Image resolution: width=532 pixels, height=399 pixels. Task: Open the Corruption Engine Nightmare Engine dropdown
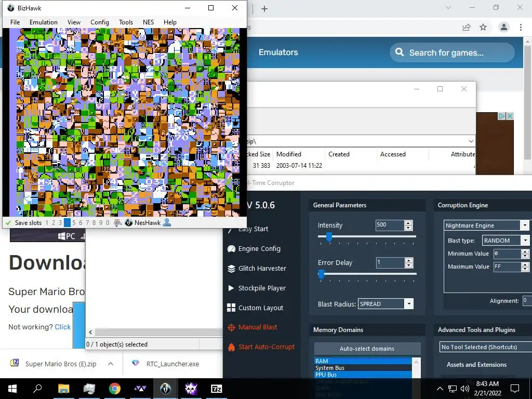(525, 225)
